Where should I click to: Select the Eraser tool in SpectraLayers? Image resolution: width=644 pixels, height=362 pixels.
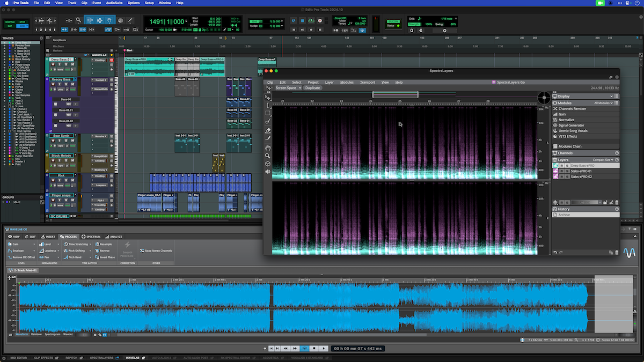pos(268,131)
